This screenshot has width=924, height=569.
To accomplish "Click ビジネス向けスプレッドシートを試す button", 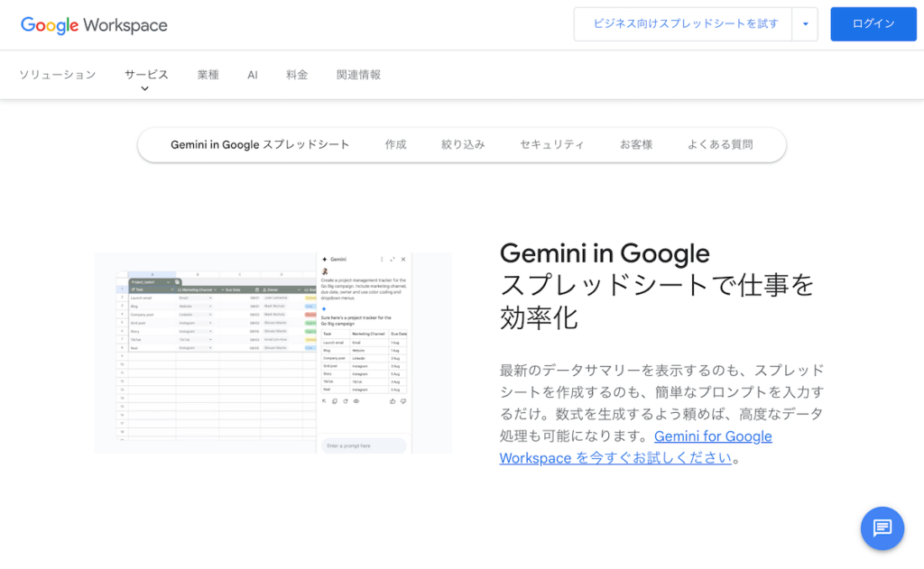I will [x=684, y=24].
